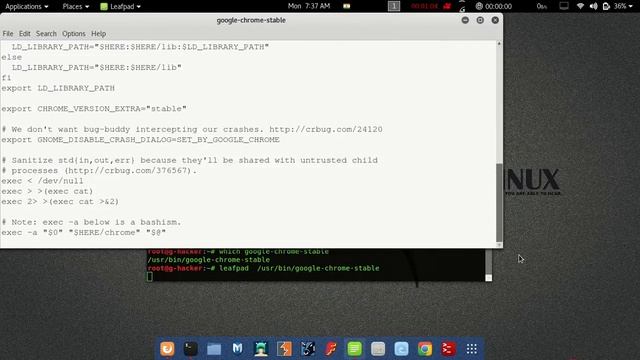The width and height of the screenshot is (640, 360).
Task: Click terminal command leafpad /usr/bin/google-chrome-stable
Action: (299, 268)
